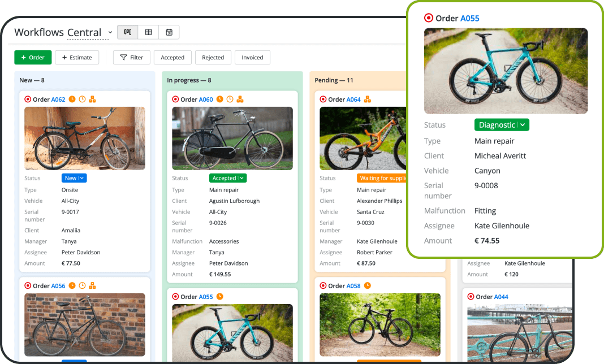Click the filled orange clock icon on Order A062
This screenshot has height=364, width=604.
[x=72, y=99]
